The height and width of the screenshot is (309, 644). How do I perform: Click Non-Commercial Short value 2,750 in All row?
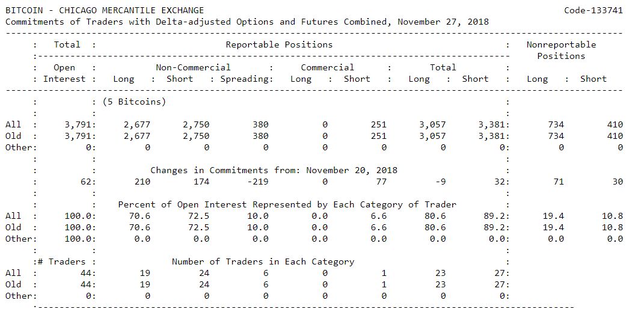pos(196,124)
